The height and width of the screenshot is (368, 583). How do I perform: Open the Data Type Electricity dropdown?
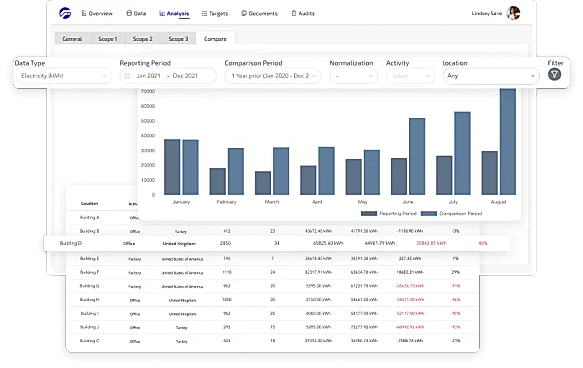tap(63, 76)
